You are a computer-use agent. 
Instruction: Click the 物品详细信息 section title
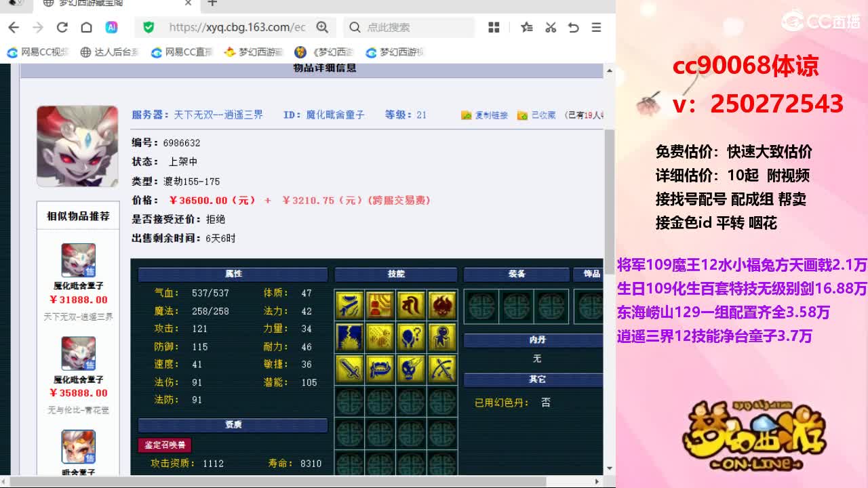click(325, 68)
